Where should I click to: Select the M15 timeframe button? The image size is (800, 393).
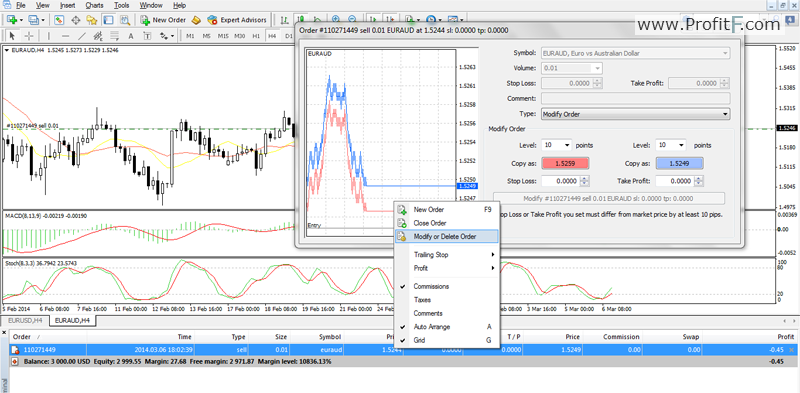click(223, 36)
